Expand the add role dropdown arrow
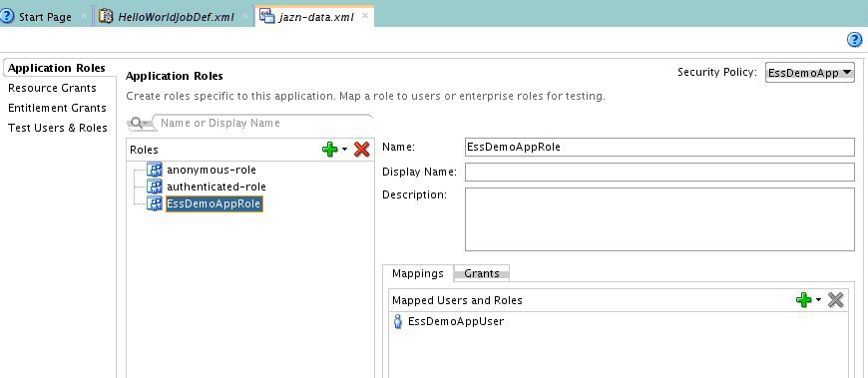The image size is (868, 378). pyautogui.click(x=345, y=150)
